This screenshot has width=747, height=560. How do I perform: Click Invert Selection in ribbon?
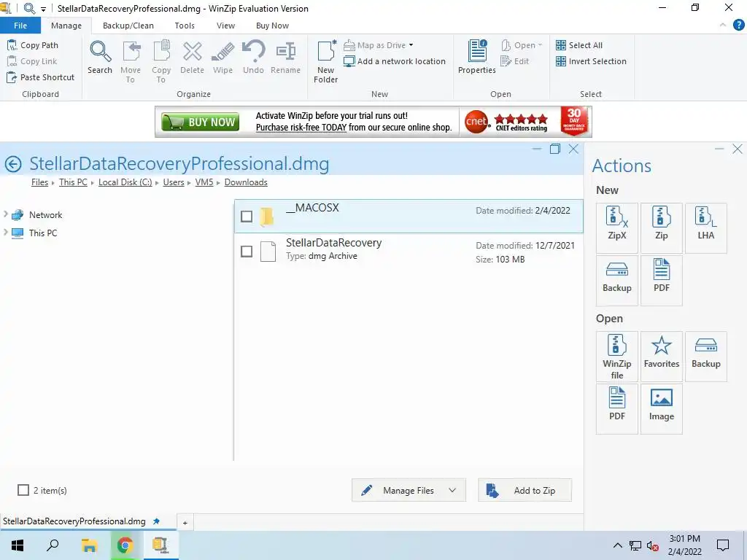click(x=591, y=61)
